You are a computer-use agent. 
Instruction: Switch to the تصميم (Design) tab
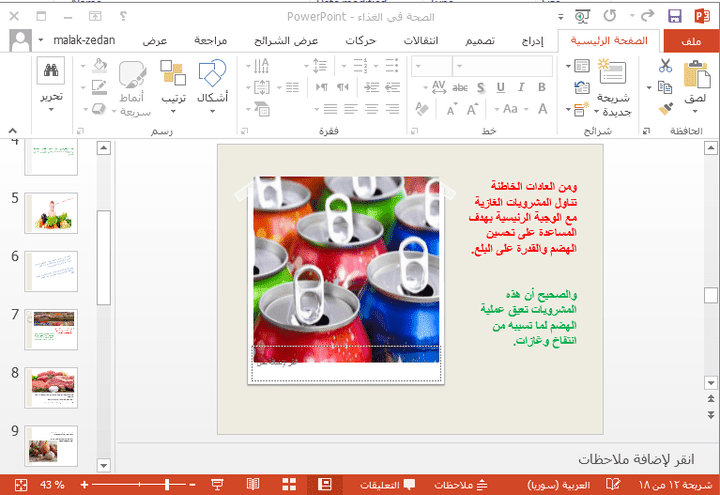coord(479,41)
